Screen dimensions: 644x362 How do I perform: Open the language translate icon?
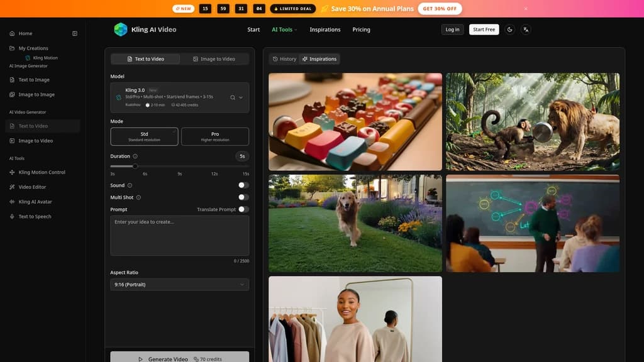tap(526, 30)
